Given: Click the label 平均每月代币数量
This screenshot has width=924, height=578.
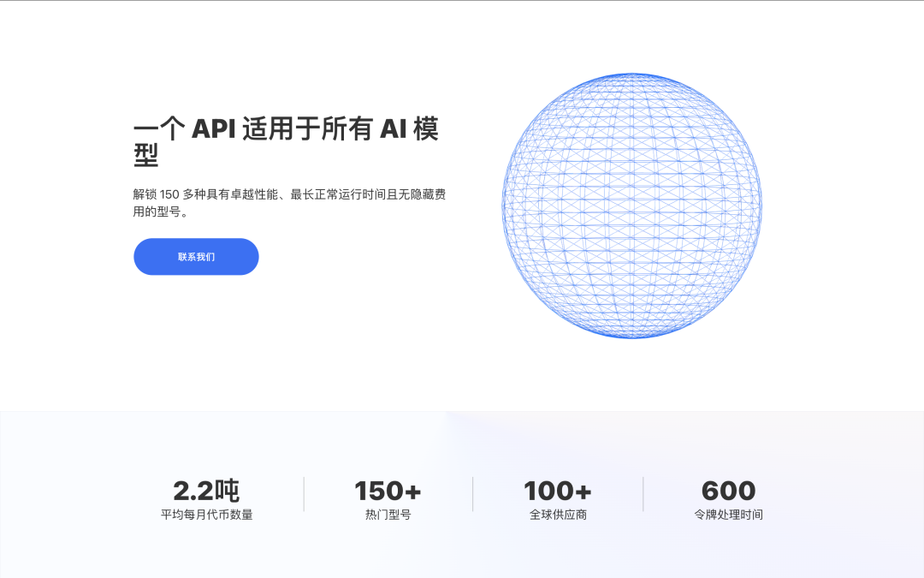Looking at the screenshot, I should [206, 515].
